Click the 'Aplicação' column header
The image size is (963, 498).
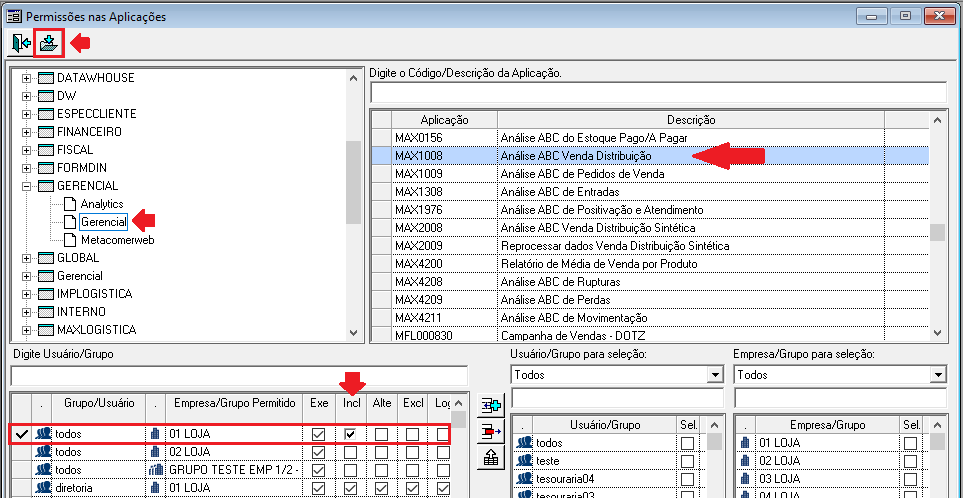[445, 120]
